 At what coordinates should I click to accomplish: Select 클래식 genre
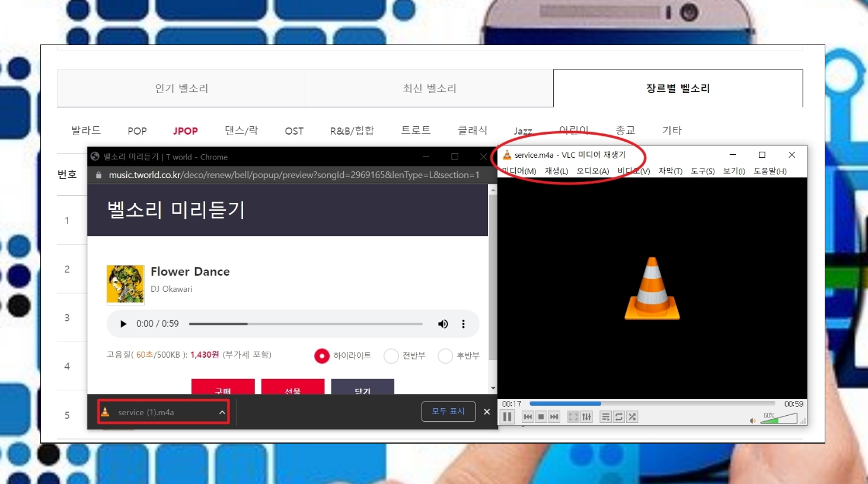tap(473, 130)
